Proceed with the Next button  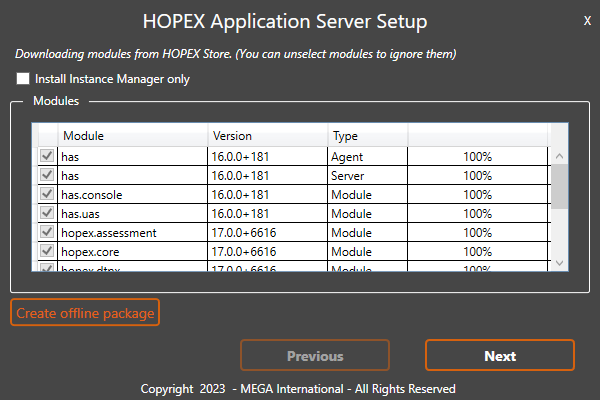(500, 356)
